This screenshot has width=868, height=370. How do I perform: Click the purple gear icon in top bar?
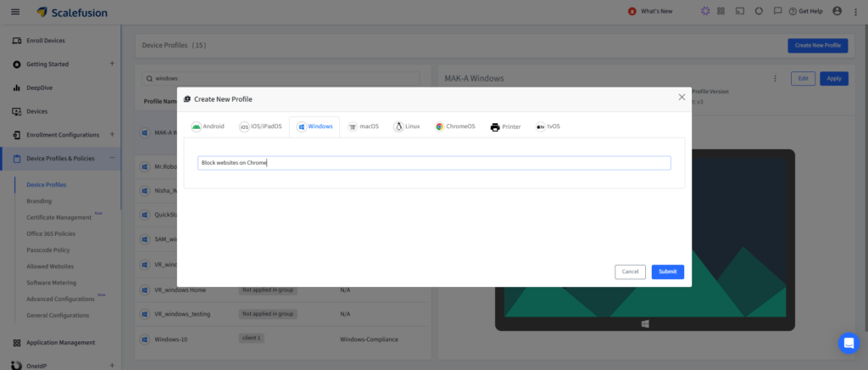pyautogui.click(x=704, y=11)
